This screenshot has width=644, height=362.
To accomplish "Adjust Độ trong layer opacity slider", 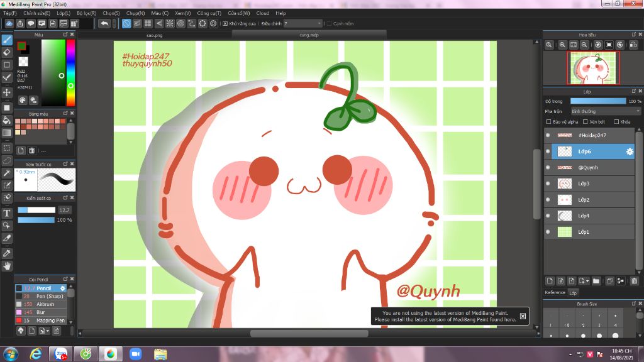I will tap(598, 101).
